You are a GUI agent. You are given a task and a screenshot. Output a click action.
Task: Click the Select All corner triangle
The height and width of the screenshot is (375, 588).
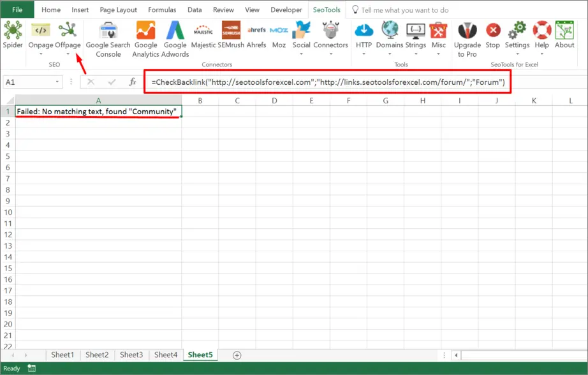click(x=10, y=101)
